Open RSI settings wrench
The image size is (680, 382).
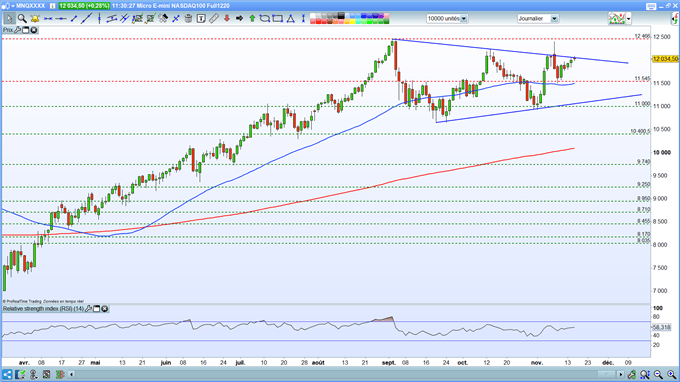pos(88,309)
